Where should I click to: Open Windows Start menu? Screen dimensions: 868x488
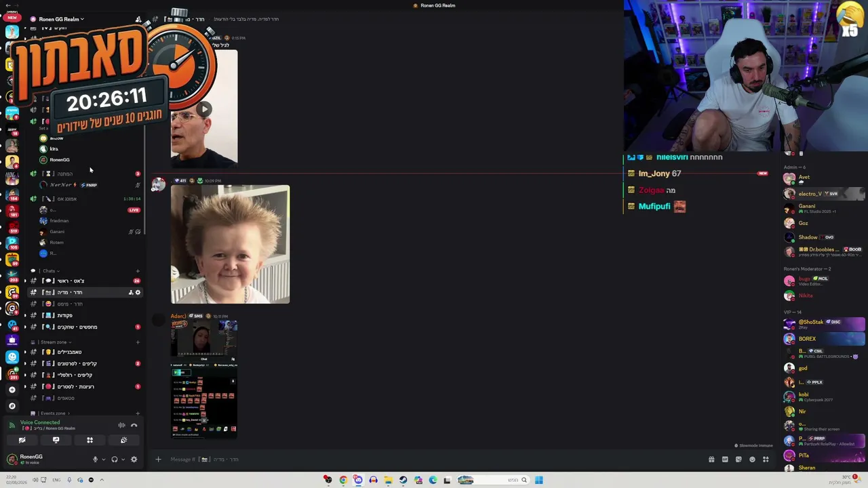(x=538, y=480)
